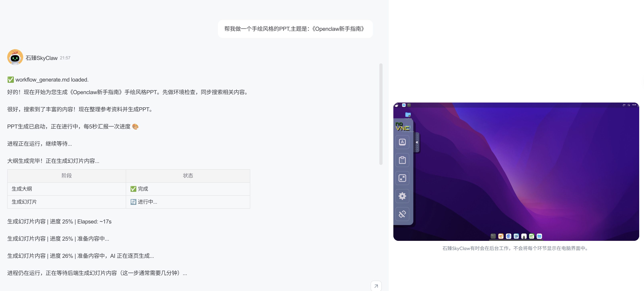Open the clipboard panel in the noVNC toolbar
The width and height of the screenshot is (644, 291).
tap(402, 160)
